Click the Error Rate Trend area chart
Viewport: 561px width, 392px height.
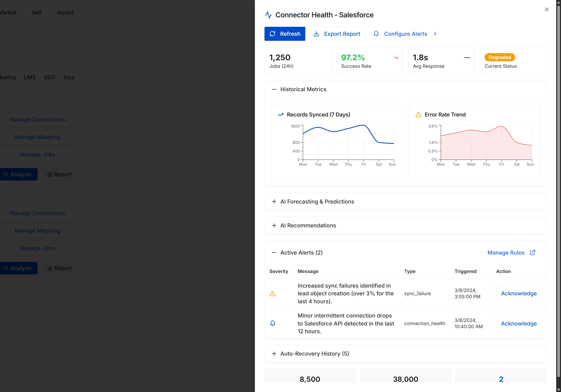click(x=486, y=142)
